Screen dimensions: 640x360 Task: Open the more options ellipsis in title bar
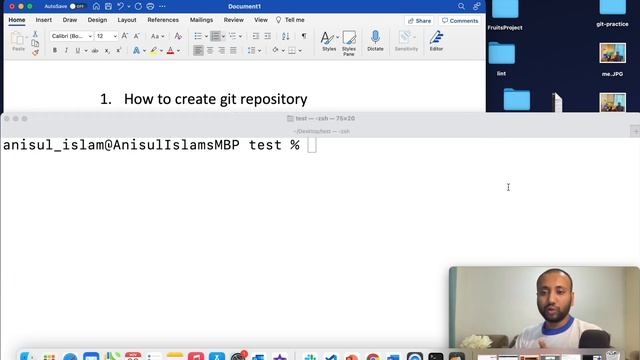pos(162,7)
